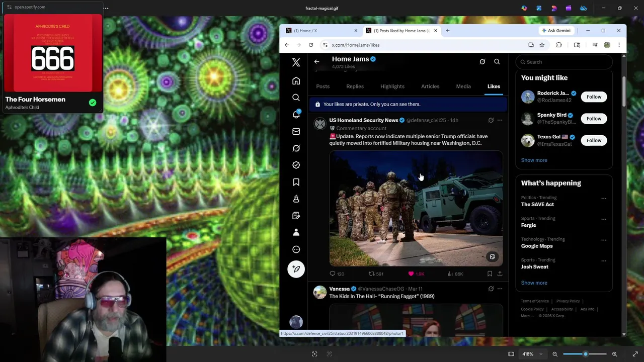The image size is (644, 362).
Task: Click Grok explain icon on Vanessa's post
Action: (491, 289)
